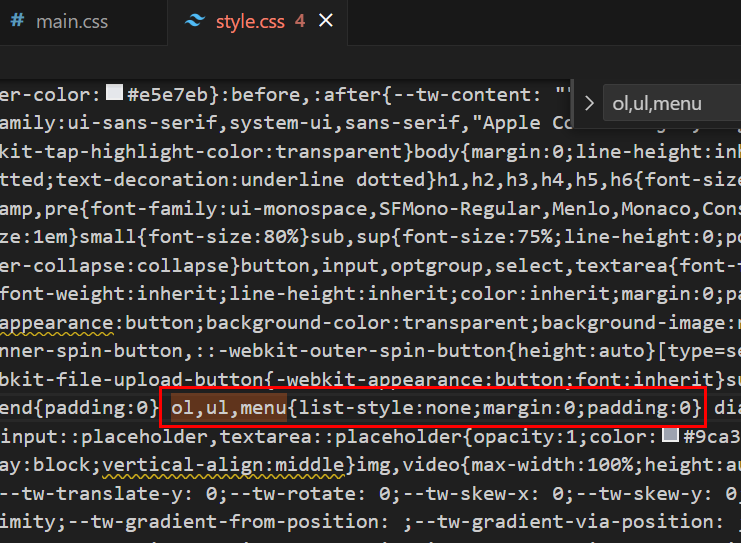The height and width of the screenshot is (543, 741).
Task: Expand the replace field with find chevron
Action: [x=589, y=103]
